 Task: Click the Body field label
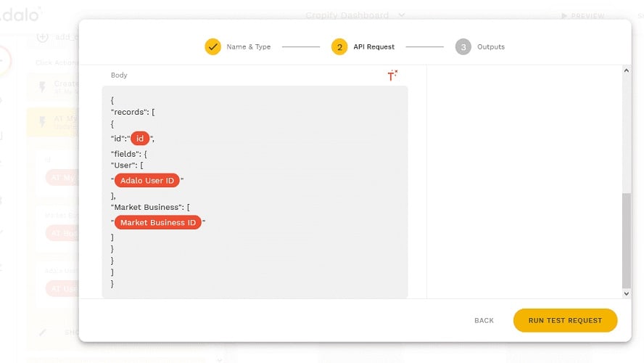(119, 76)
